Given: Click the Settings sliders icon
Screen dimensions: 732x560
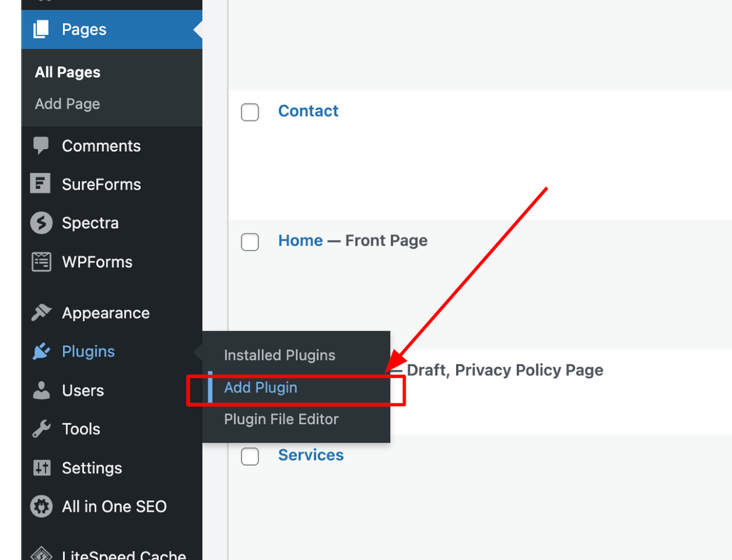Looking at the screenshot, I should point(41,468).
